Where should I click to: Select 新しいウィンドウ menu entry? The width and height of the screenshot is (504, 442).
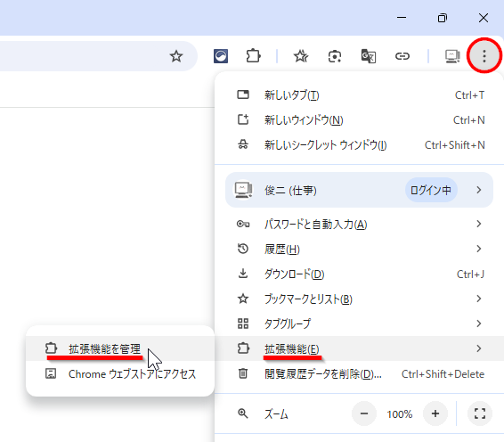point(360,120)
